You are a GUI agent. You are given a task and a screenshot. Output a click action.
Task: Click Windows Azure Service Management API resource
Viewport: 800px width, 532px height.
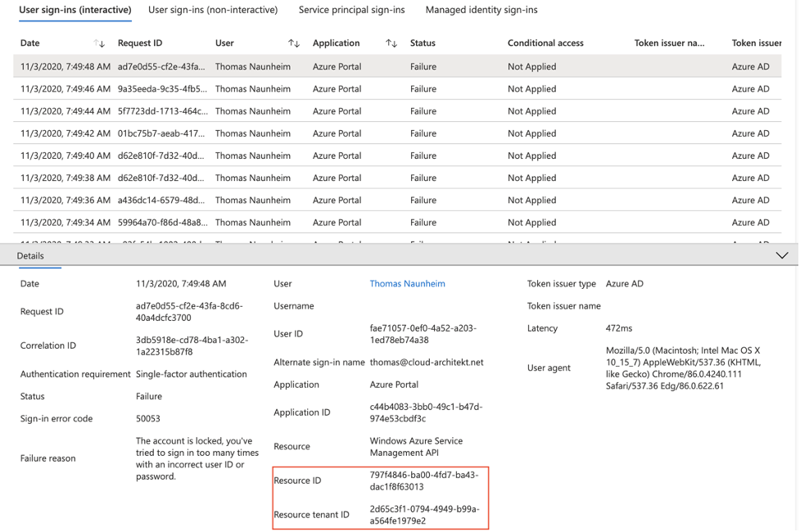(x=416, y=447)
